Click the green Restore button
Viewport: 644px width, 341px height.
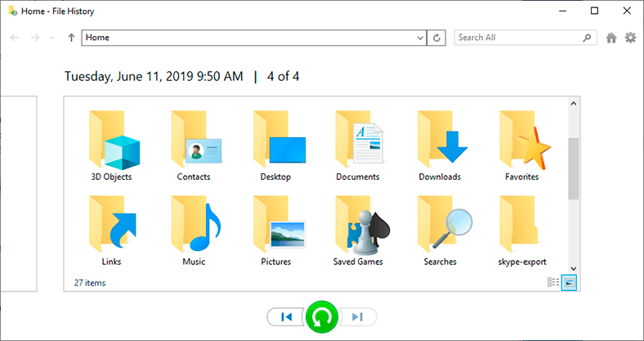pos(322,316)
